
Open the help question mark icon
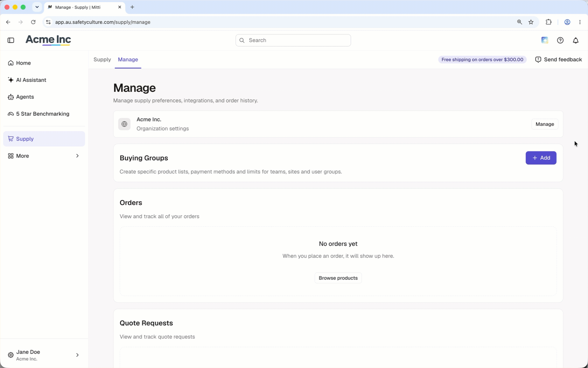[560, 40]
